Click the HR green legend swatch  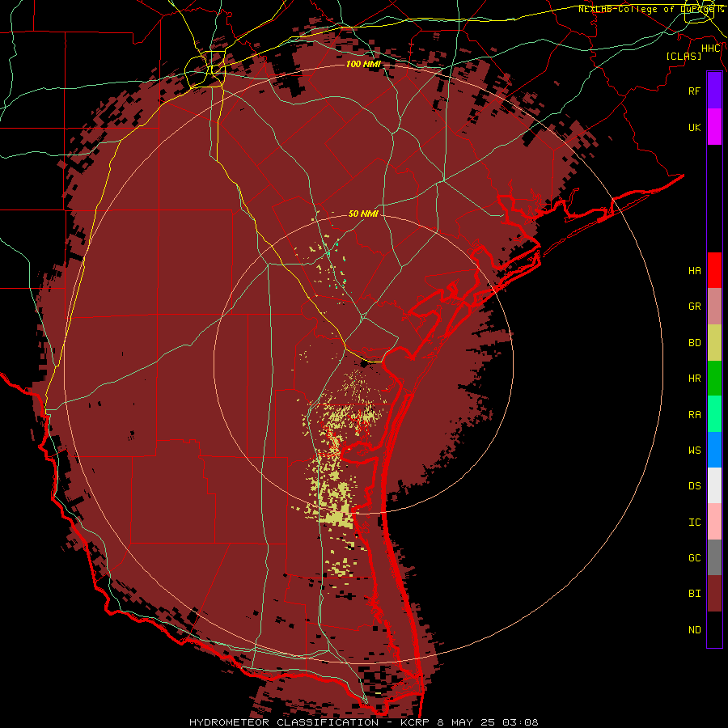[x=714, y=378]
